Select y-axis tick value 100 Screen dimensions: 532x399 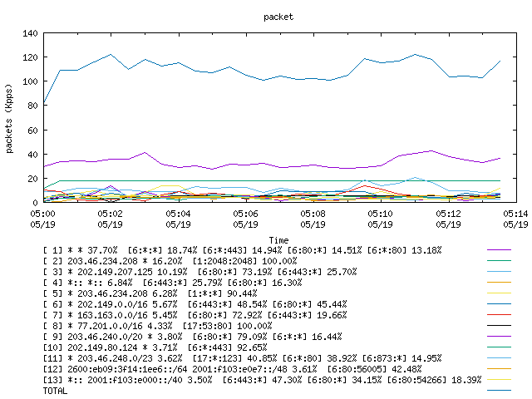[x=30, y=81]
